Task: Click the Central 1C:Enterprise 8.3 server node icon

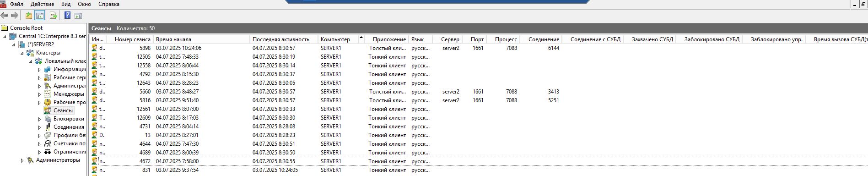Action: click(13, 36)
